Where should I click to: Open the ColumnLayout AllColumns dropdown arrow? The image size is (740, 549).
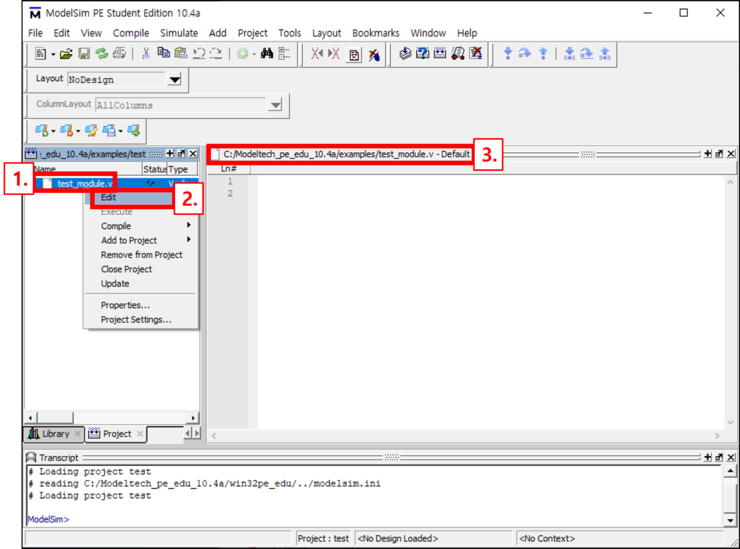pyautogui.click(x=275, y=105)
